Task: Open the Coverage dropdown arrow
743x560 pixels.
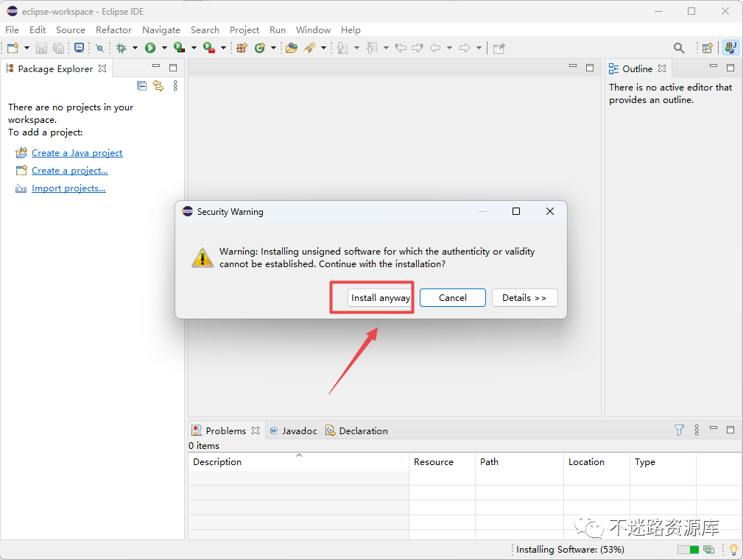Action: 194,48
